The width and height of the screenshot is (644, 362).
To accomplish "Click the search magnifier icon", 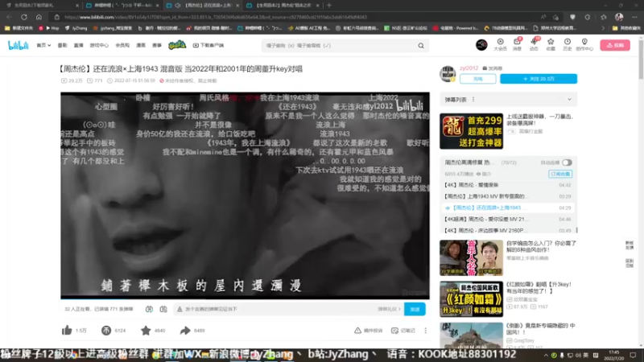I will 421,46.
